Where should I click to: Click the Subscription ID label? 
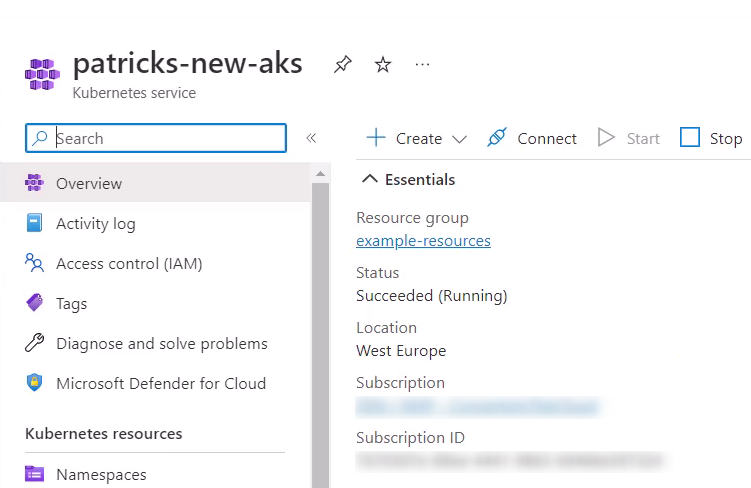coord(410,438)
